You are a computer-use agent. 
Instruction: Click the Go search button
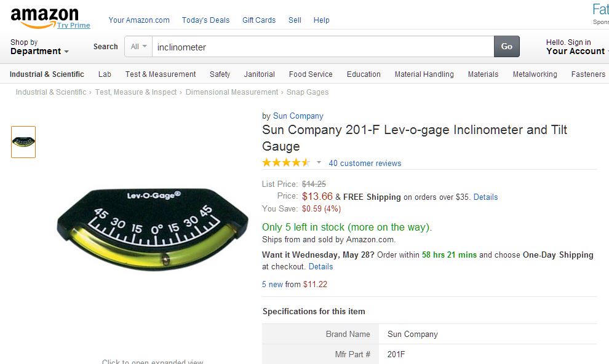(506, 47)
